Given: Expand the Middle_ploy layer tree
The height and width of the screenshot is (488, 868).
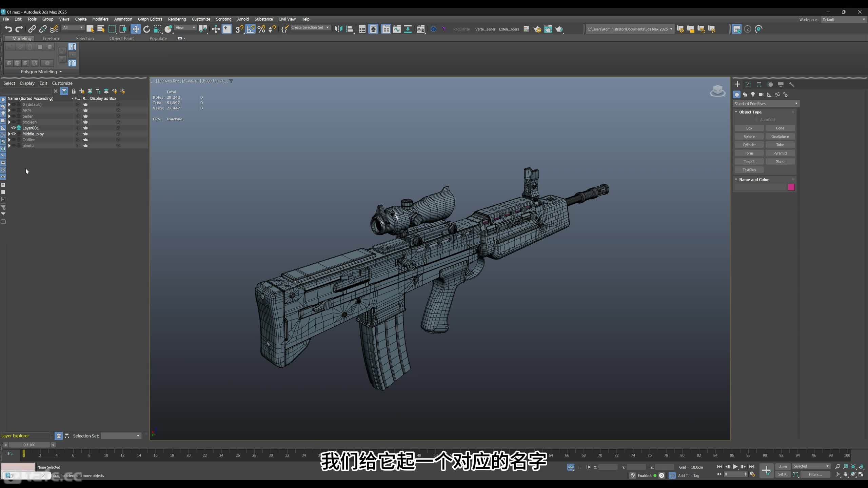Looking at the screenshot, I should tap(9, 134).
